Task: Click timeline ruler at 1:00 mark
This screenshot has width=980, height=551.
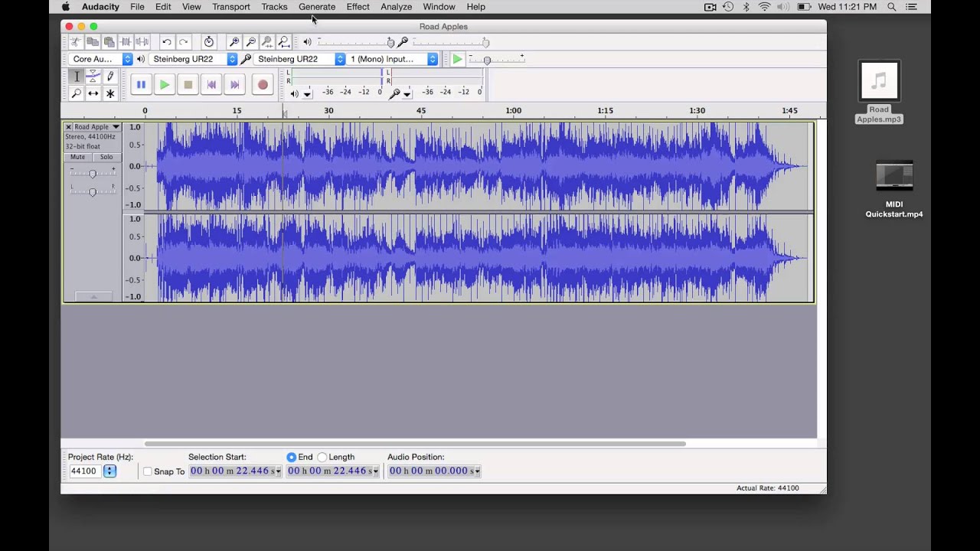Action: pos(513,111)
